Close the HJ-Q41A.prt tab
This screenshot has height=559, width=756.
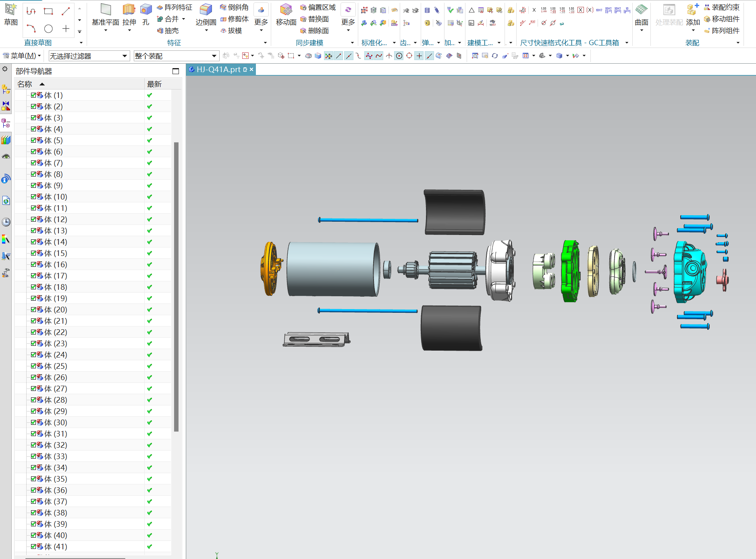[251, 69]
